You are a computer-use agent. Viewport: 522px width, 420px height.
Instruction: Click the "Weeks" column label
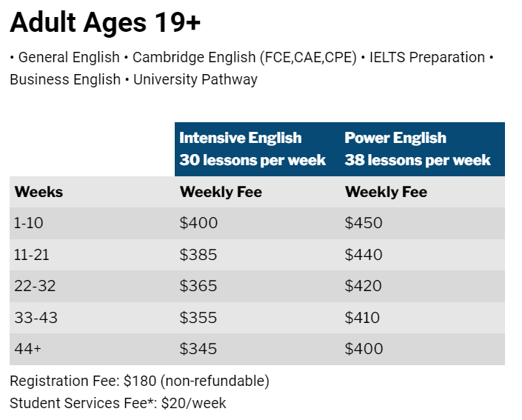(39, 193)
